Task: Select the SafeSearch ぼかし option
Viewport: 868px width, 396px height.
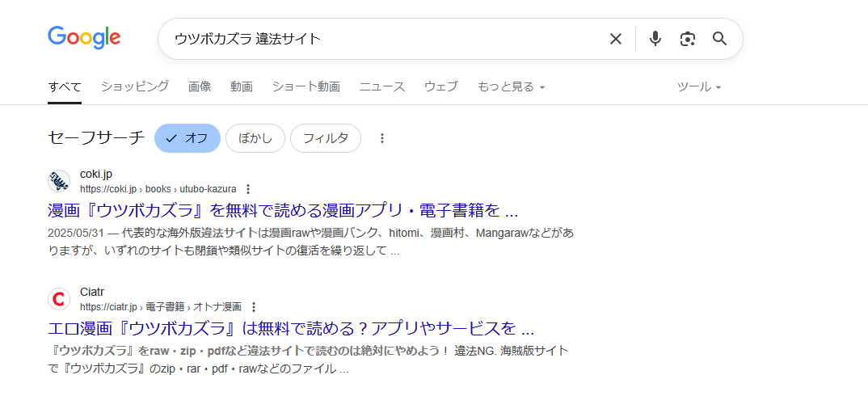Action: (255, 138)
